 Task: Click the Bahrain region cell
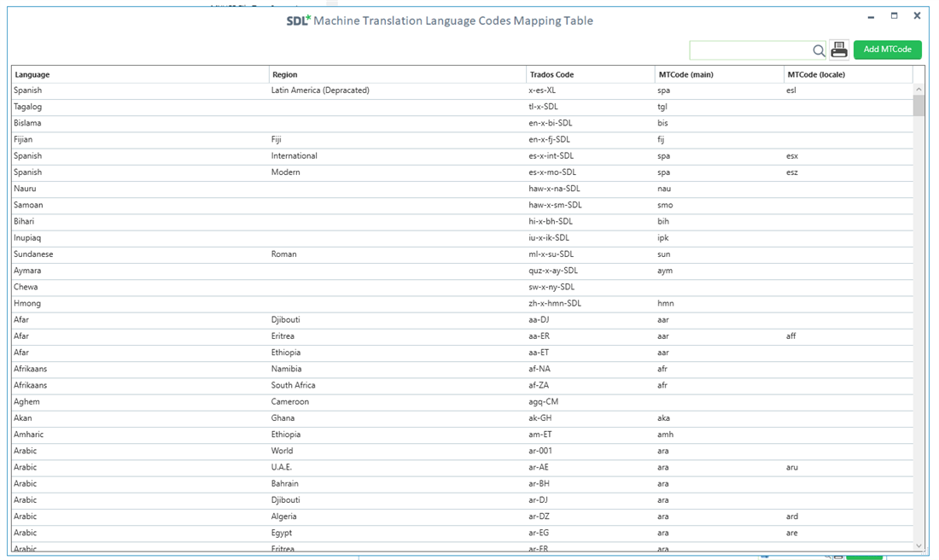(x=285, y=483)
